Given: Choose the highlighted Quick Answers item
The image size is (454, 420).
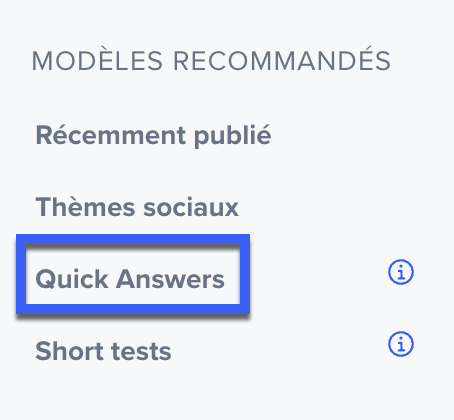Looking at the screenshot, I should pyautogui.click(x=130, y=279).
